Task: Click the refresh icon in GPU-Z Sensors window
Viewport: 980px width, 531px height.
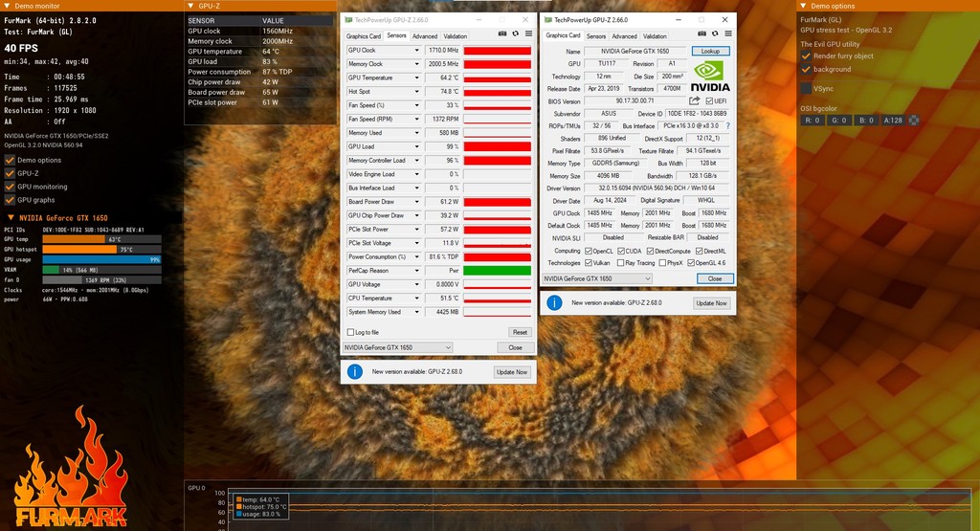Action: [516, 33]
